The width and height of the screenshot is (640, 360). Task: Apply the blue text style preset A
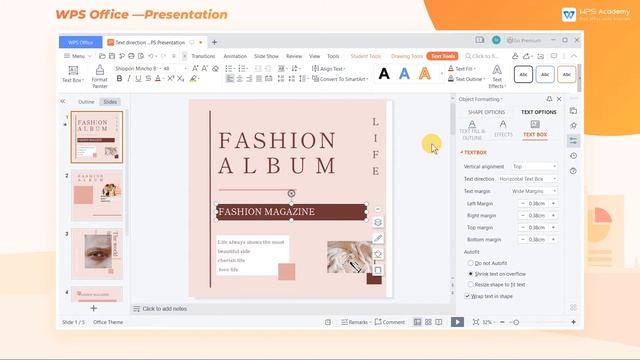(404, 74)
